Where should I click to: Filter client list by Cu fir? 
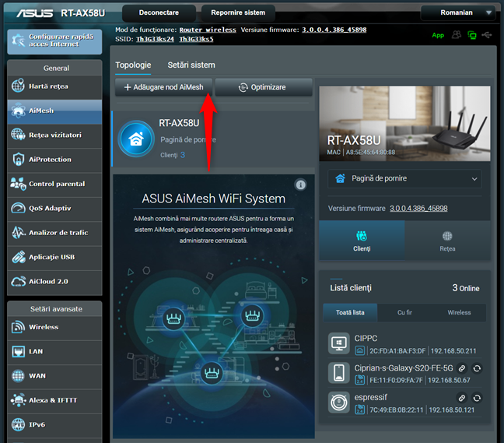click(x=404, y=312)
